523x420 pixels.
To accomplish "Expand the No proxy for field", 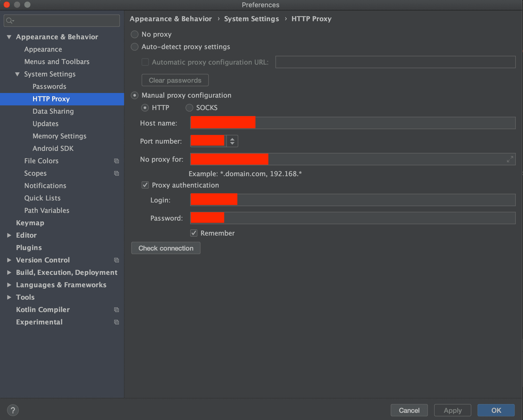I will tap(510, 159).
